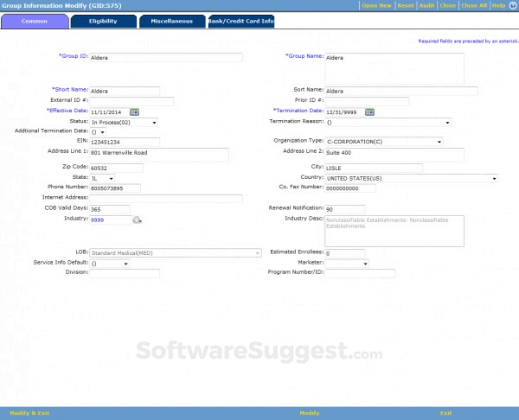
Task: Click the EIN input field
Action: tap(125, 142)
